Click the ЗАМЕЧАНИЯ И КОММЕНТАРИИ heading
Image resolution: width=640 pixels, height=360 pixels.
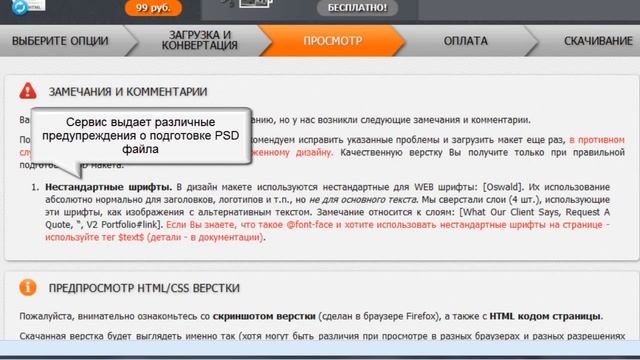click(x=128, y=92)
